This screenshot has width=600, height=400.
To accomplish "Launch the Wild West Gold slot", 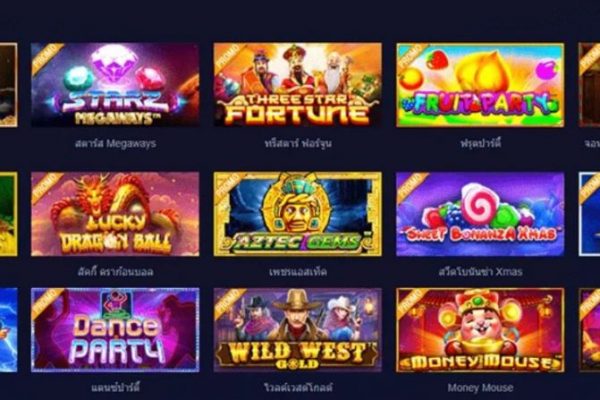I will click(298, 330).
